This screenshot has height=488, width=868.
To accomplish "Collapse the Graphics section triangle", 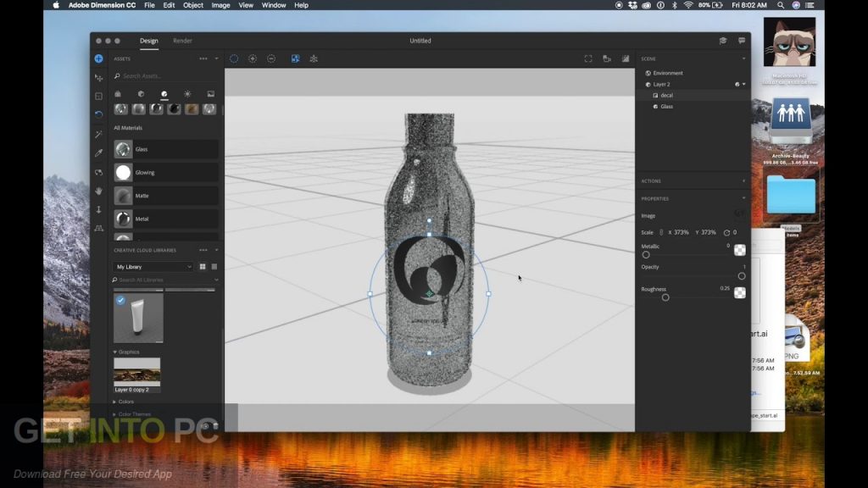I will (x=115, y=352).
